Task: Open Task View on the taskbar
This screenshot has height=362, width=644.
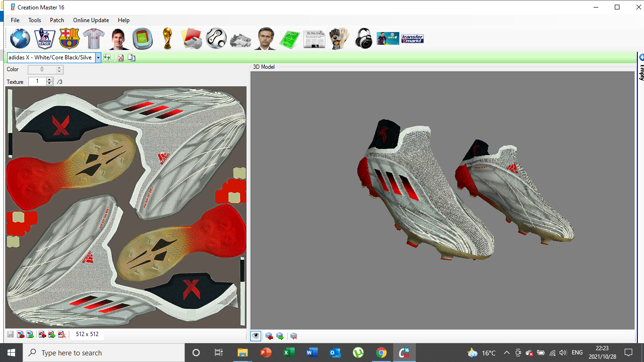Action: pyautogui.click(x=219, y=353)
